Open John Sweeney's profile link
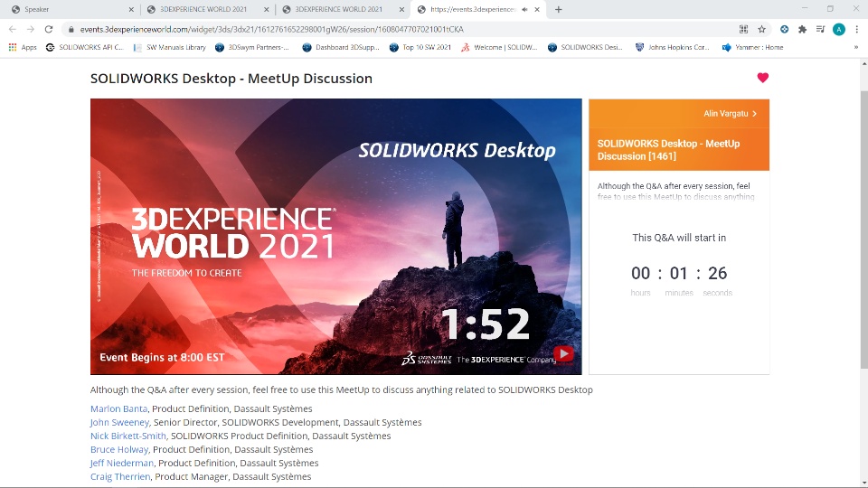 click(119, 422)
